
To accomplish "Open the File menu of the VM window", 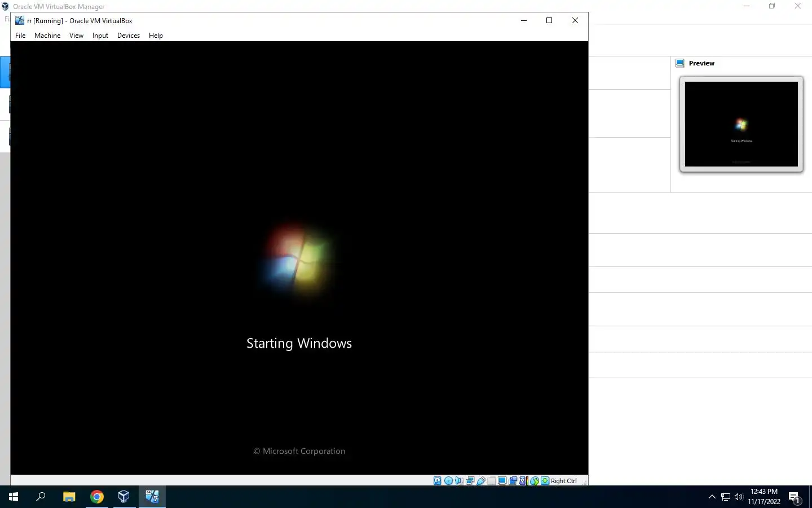I will click(20, 35).
